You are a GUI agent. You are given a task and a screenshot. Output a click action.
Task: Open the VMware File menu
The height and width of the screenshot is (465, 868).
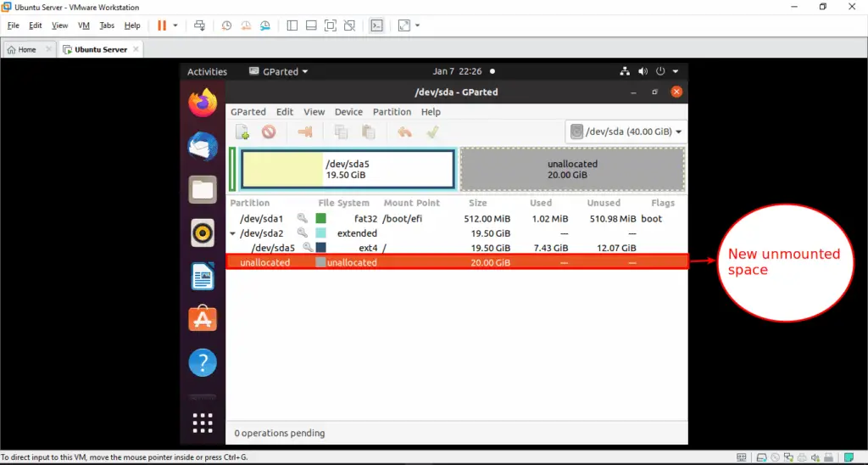14,25
